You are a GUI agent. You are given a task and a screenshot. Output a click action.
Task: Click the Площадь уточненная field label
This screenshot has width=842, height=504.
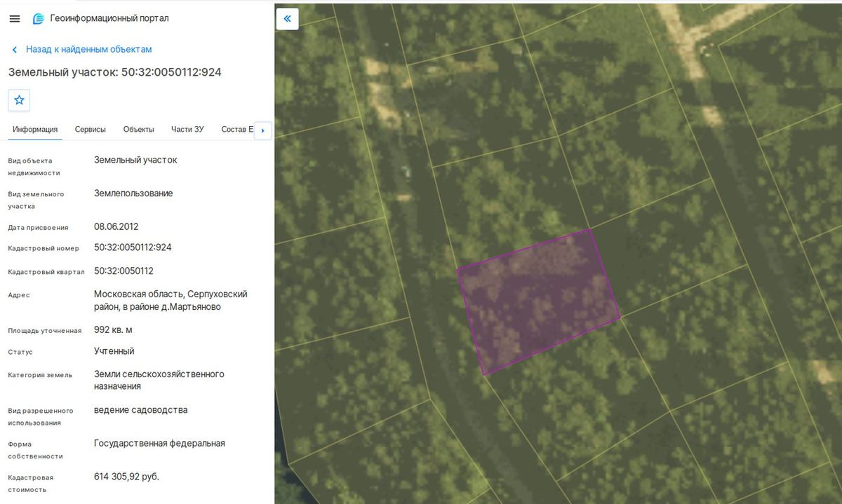(x=45, y=331)
